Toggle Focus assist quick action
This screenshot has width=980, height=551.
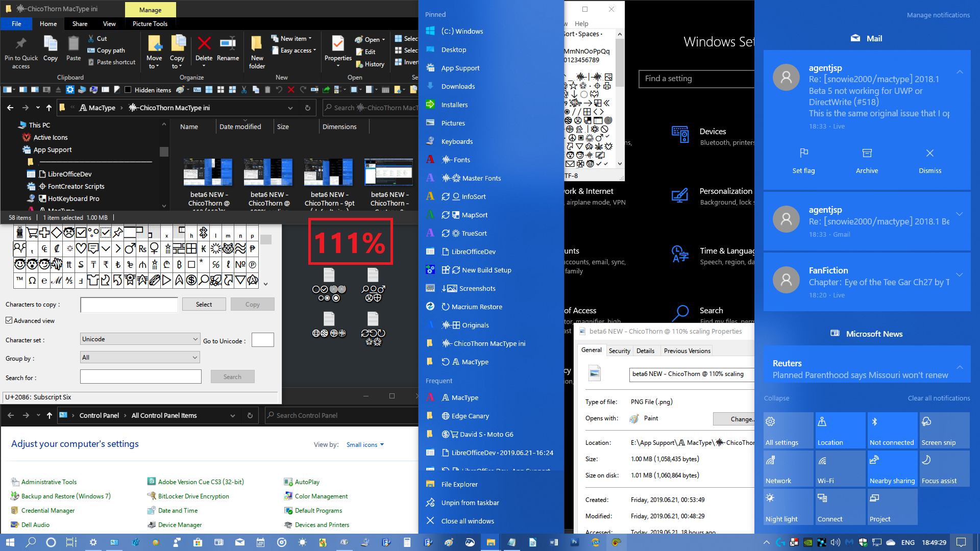coord(944,468)
